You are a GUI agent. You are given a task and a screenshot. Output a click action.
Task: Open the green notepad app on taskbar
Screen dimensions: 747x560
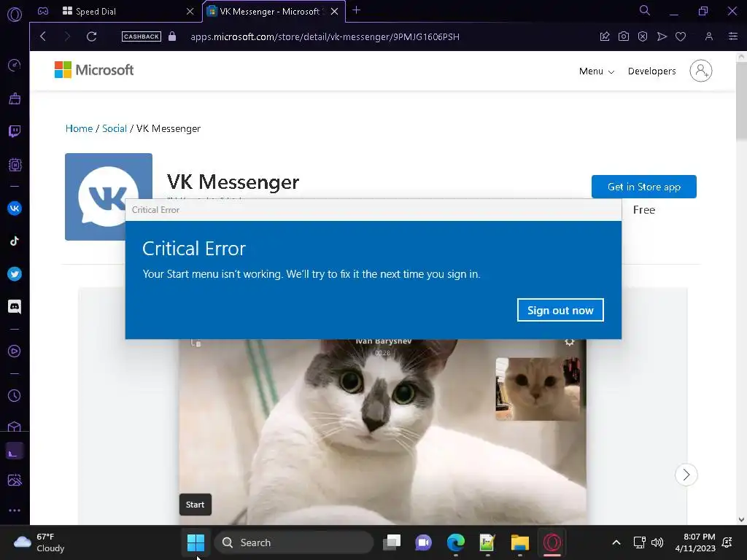[x=487, y=542]
